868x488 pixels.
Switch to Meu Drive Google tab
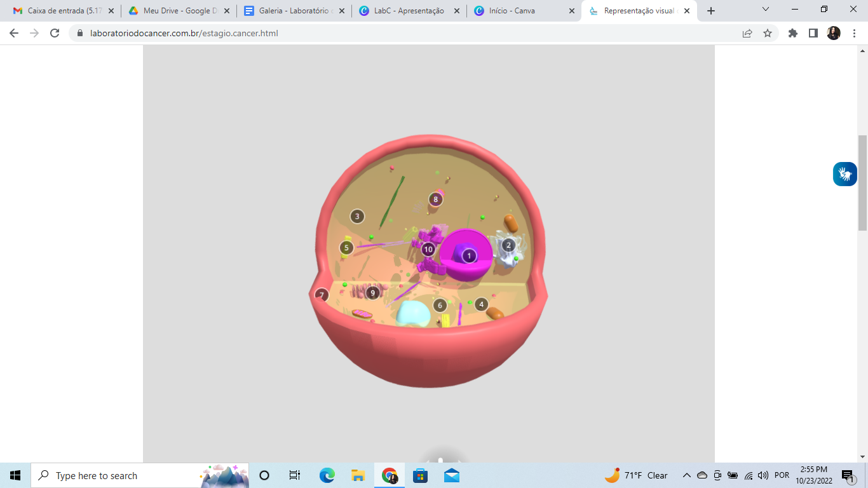179,11
